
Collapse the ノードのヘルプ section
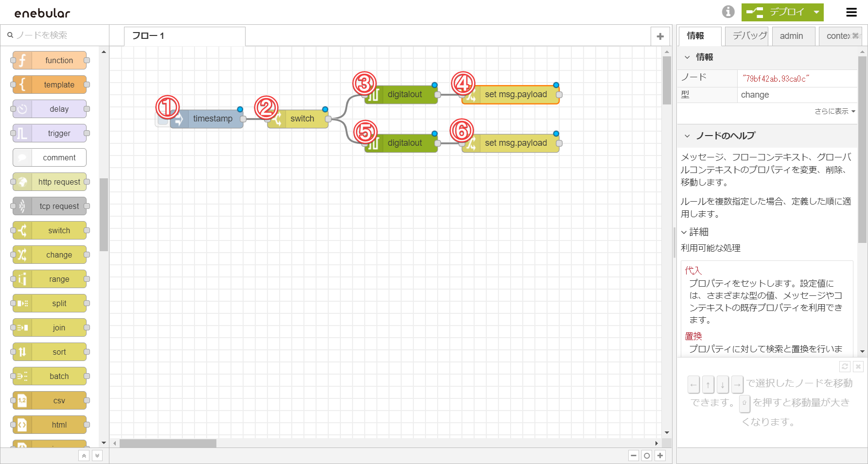(x=687, y=136)
